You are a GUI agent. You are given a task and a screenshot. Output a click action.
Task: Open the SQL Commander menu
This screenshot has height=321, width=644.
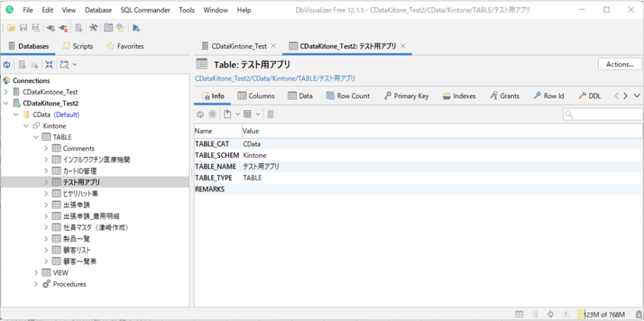[x=146, y=10]
